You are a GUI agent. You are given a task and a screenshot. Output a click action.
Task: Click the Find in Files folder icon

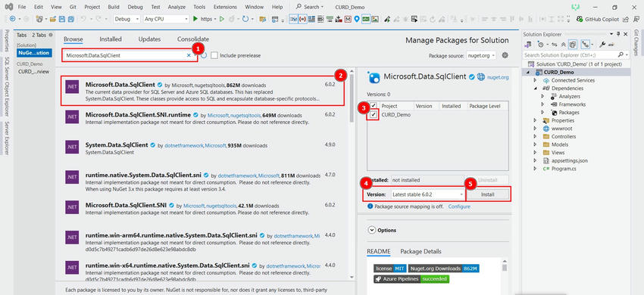click(263, 19)
